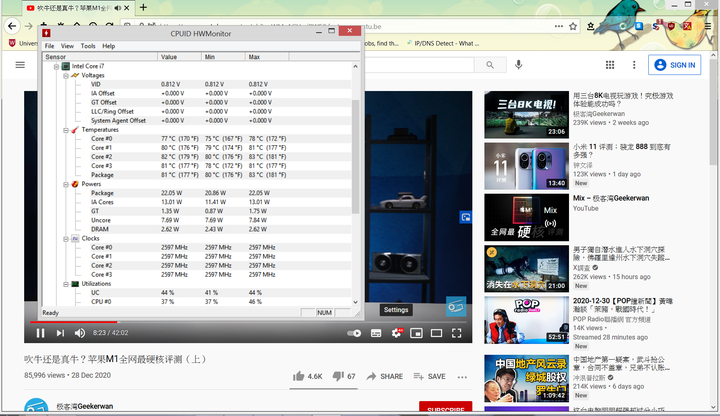Screen dimensions: 720x416
Task: Open the browser hamburger menu
Action: click(708, 26)
